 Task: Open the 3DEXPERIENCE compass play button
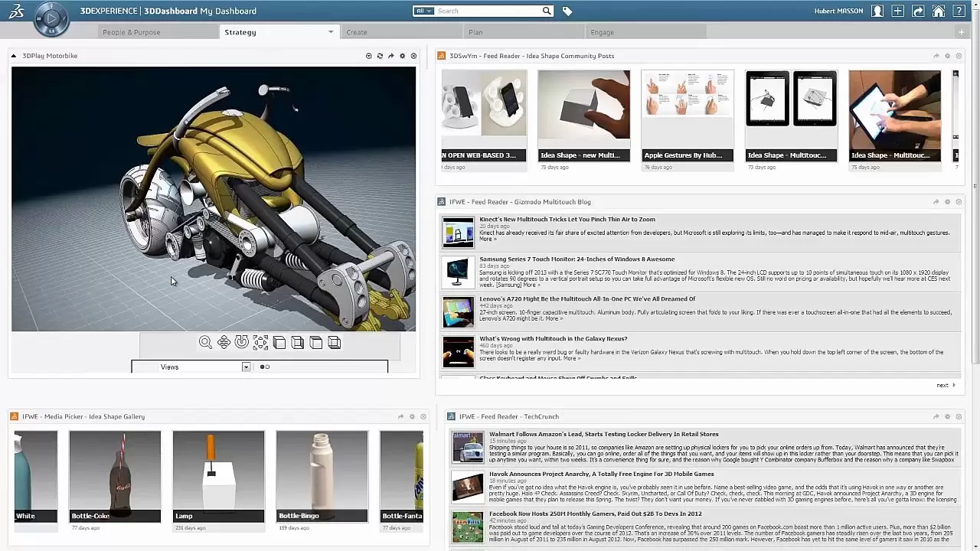[x=51, y=18]
